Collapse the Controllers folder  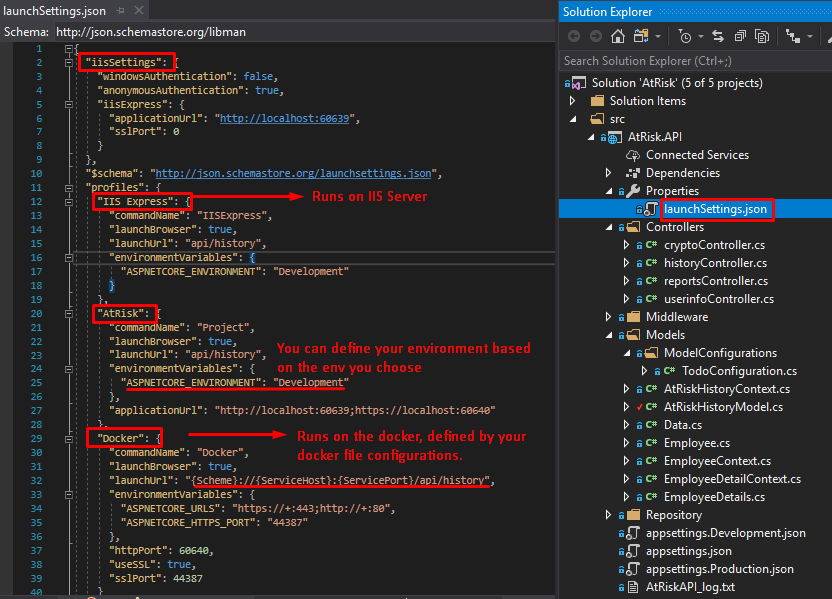click(x=609, y=227)
